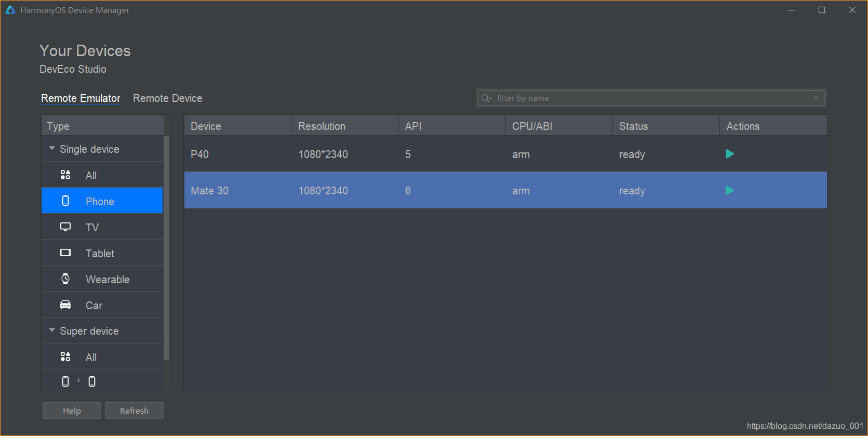Image resolution: width=868 pixels, height=436 pixels.
Task: Sort by the API column header
Action: coord(452,126)
